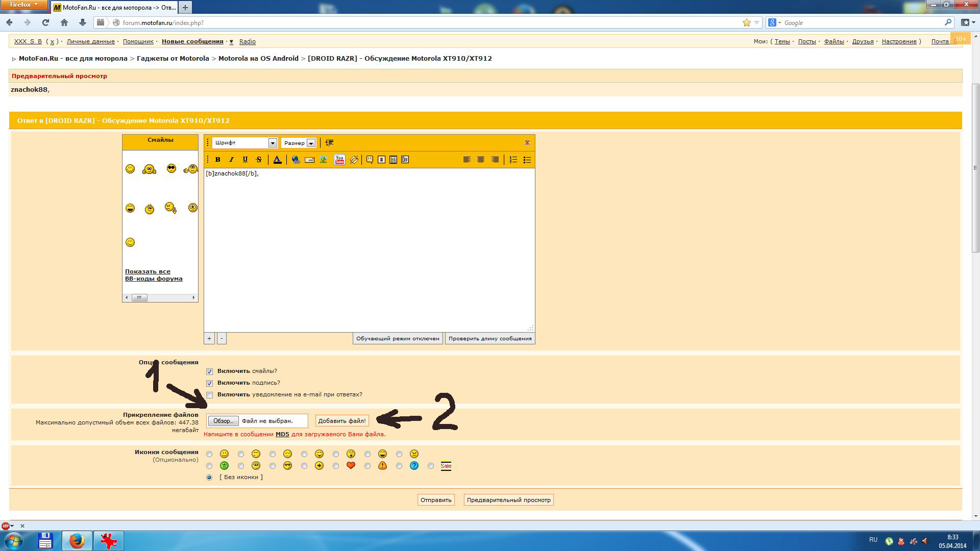
Task: Click the - button to shrink the editor
Action: click(222, 338)
